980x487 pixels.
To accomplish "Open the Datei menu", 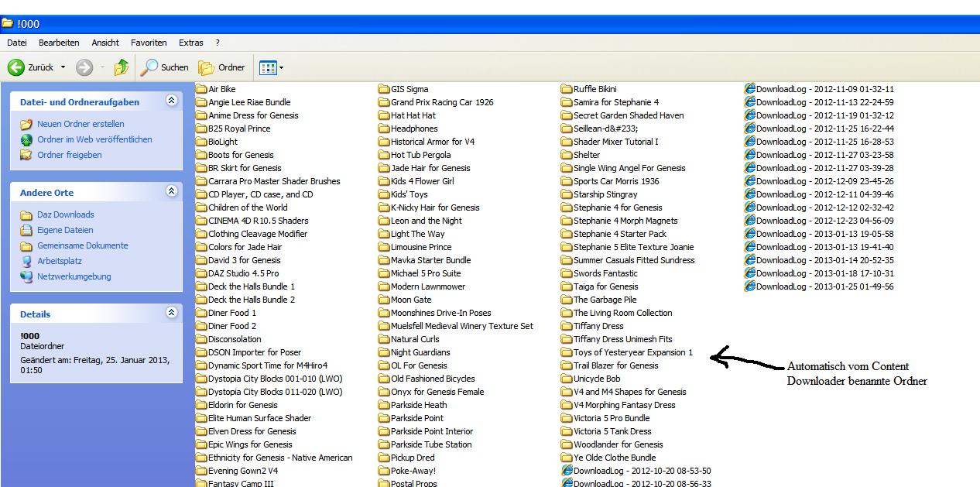I will (17, 43).
